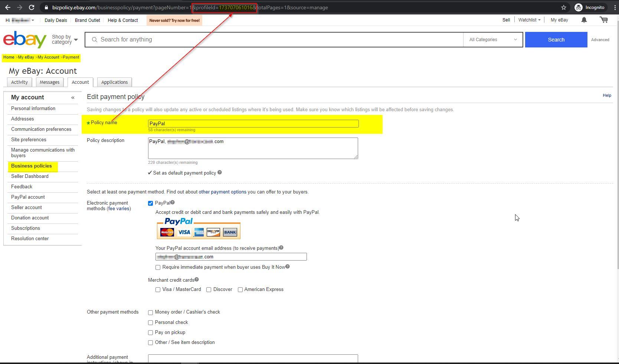619x364 pixels.
Task: Uncheck the PayPal payment method checkbox
Action: (x=150, y=203)
